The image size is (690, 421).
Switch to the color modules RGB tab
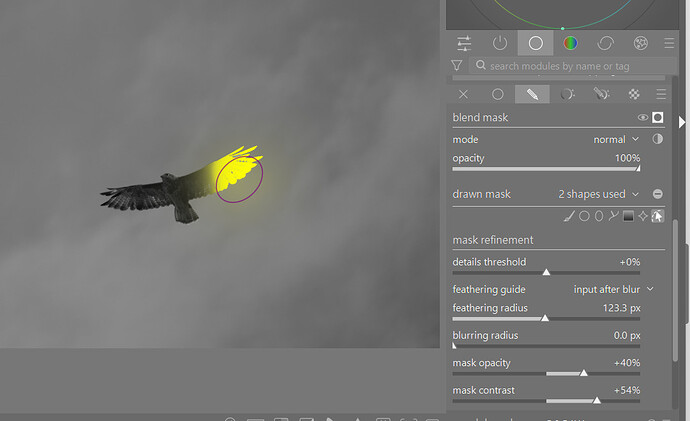570,43
